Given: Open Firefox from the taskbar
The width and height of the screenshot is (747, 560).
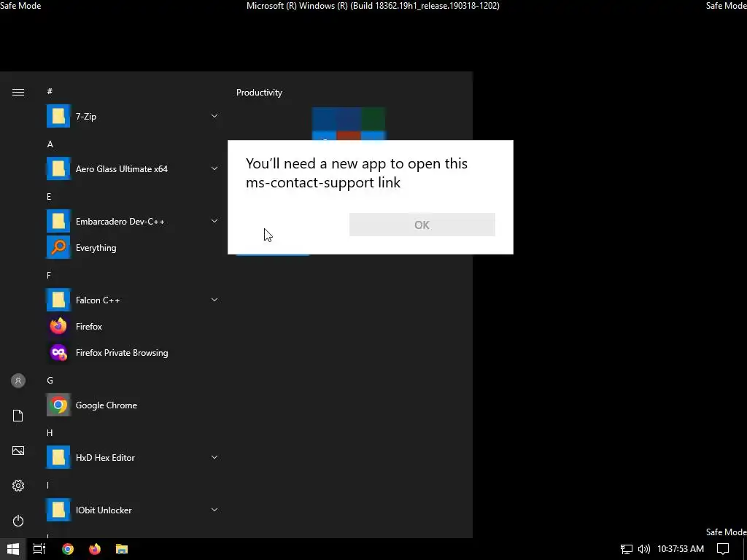Looking at the screenshot, I should point(95,549).
